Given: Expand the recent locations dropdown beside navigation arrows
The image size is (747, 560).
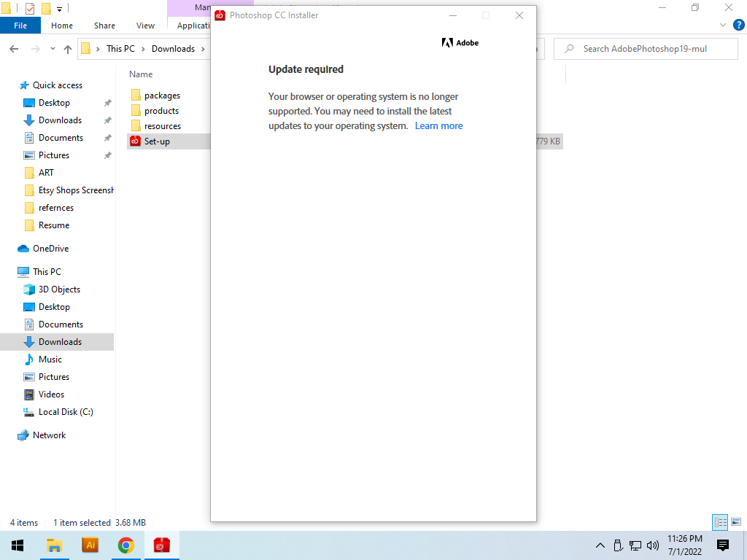Looking at the screenshot, I should 51,48.
